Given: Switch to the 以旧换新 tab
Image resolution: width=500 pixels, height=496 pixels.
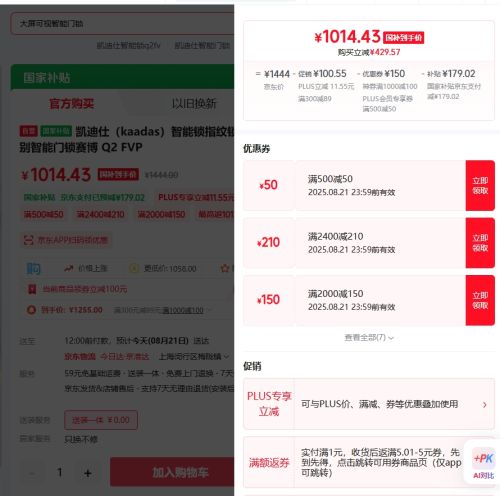Looking at the screenshot, I should click(194, 104).
